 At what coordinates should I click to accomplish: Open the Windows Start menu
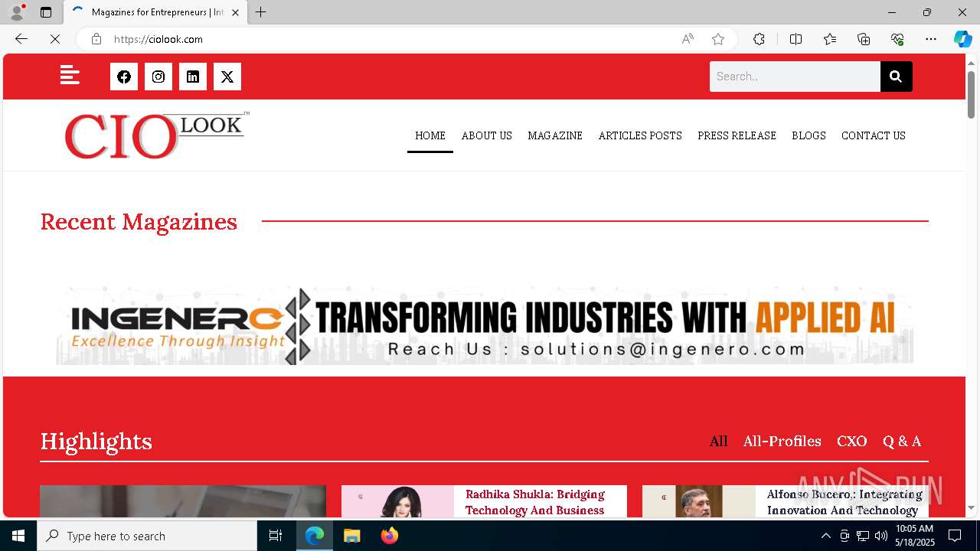click(18, 536)
